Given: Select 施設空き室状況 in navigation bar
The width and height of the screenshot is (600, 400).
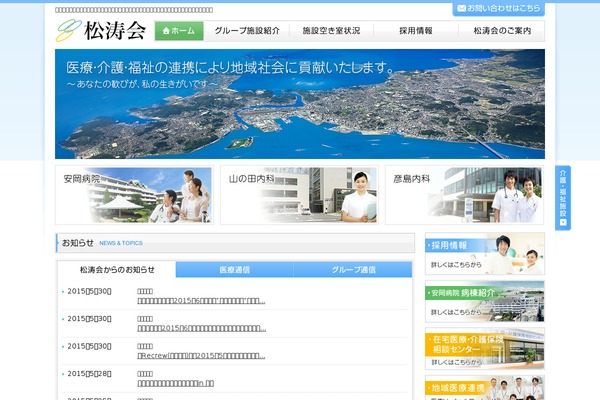Looking at the screenshot, I should tap(331, 31).
